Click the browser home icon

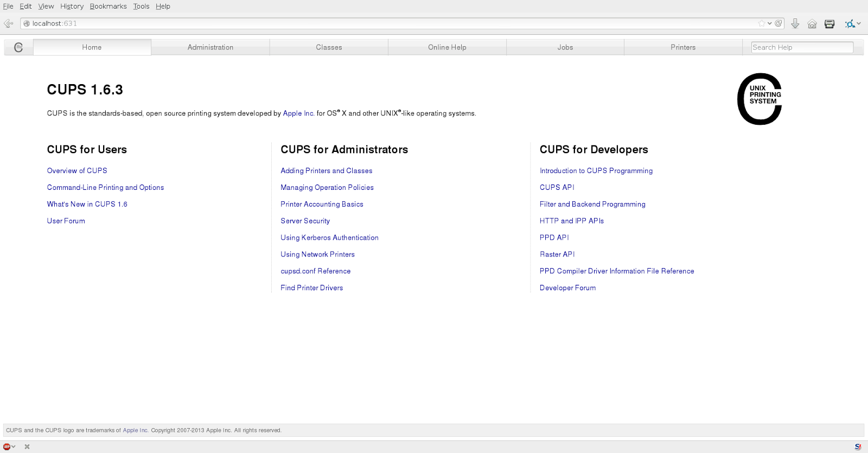point(812,24)
